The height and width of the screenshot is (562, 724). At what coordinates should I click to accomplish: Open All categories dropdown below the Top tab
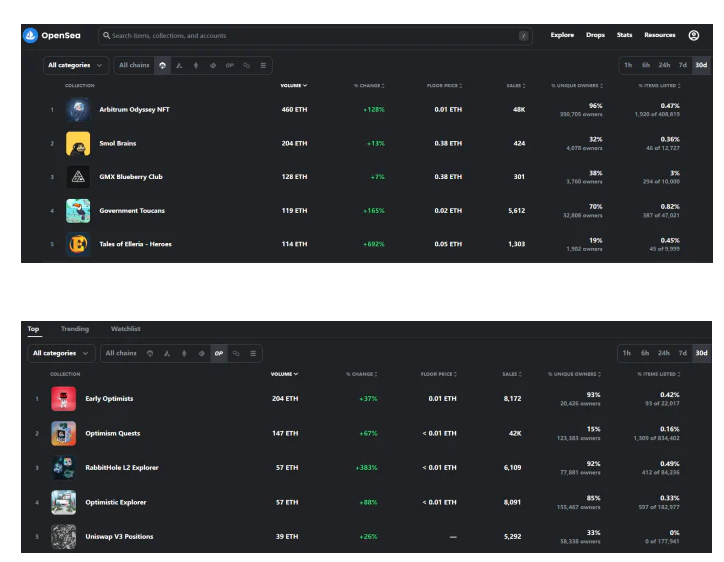click(61, 353)
